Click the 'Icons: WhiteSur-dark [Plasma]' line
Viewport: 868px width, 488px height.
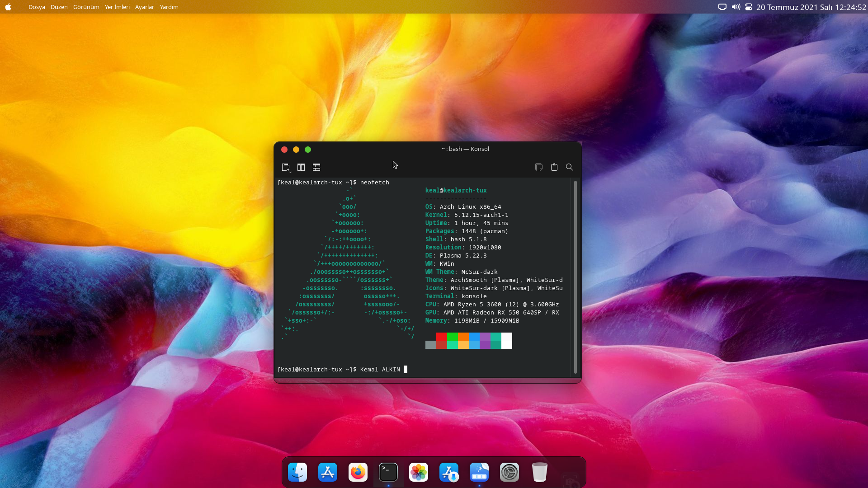tap(494, 288)
